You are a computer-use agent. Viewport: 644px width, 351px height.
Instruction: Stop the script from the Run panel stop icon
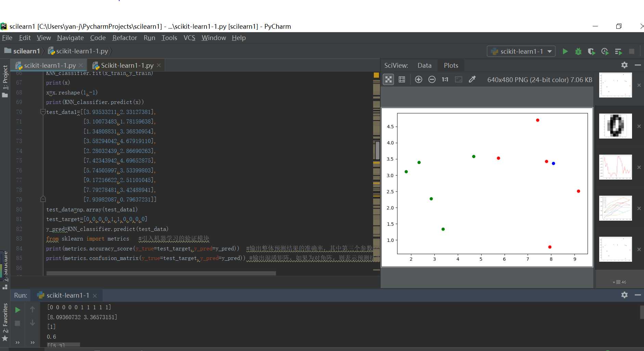pos(17,323)
